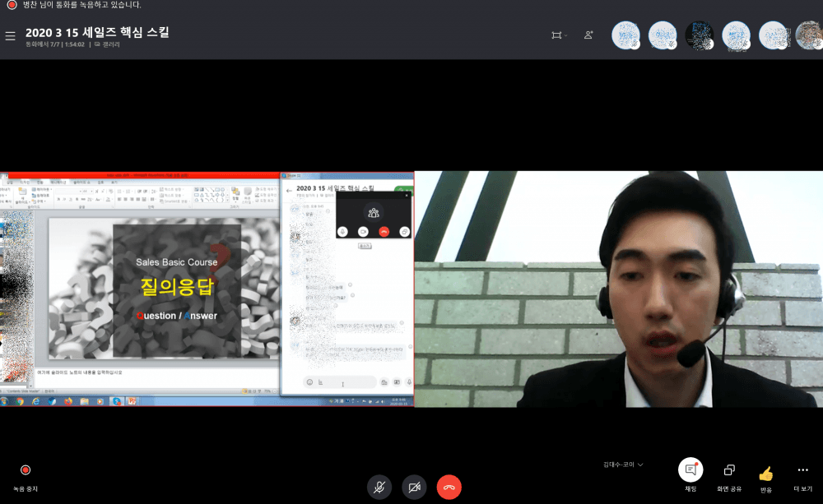
Task: Click the speaker's video feed
Action: pyautogui.click(x=617, y=289)
